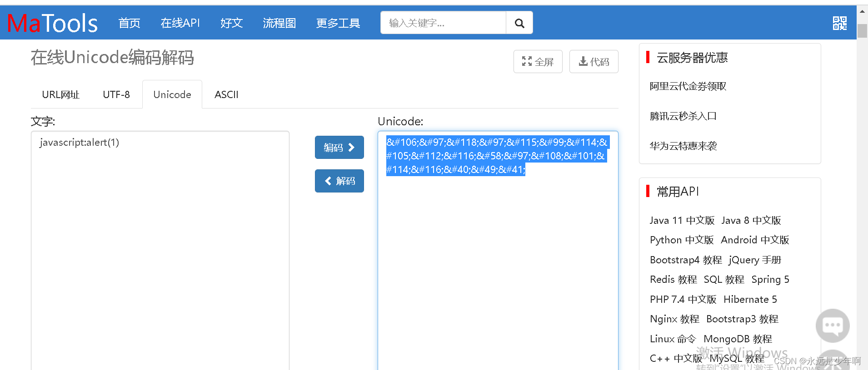The image size is (868, 370).
Task: Switch to the UTF-8 tab
Action: [x=116, y=94]
